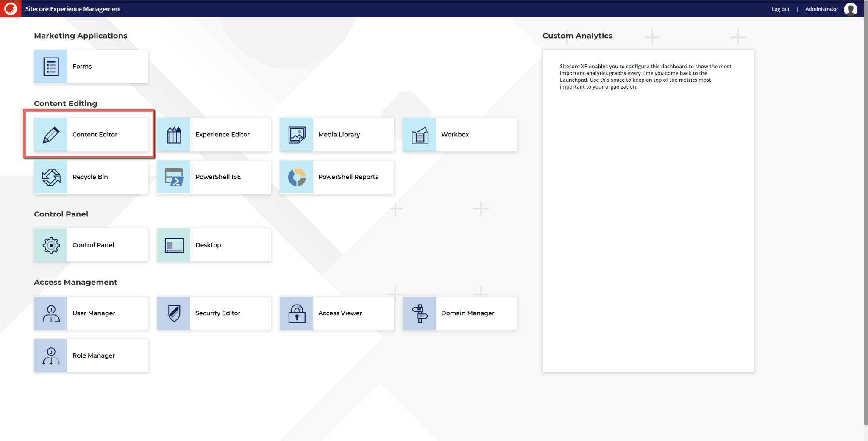Click the Marketing Applications heading
Viewport: 868px width, 441px height.
click(81, 36)
